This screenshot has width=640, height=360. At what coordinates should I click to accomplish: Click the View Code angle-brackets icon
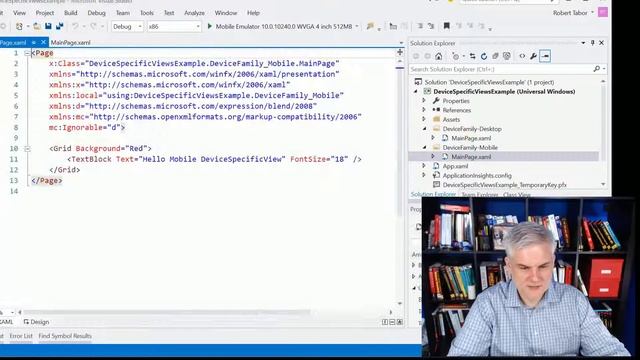522,56
